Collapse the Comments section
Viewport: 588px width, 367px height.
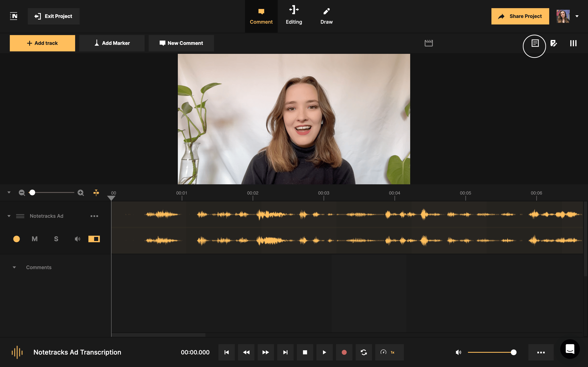(14, 267)
